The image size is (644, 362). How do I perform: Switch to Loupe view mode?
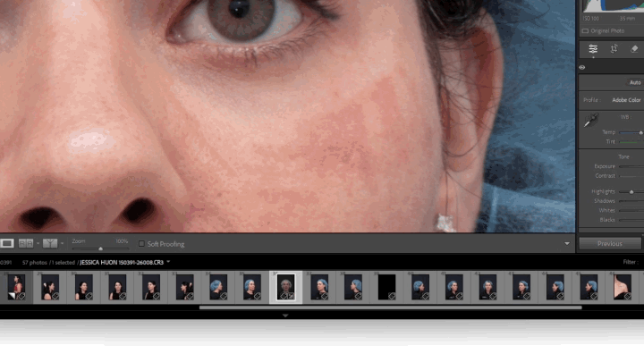7,243
